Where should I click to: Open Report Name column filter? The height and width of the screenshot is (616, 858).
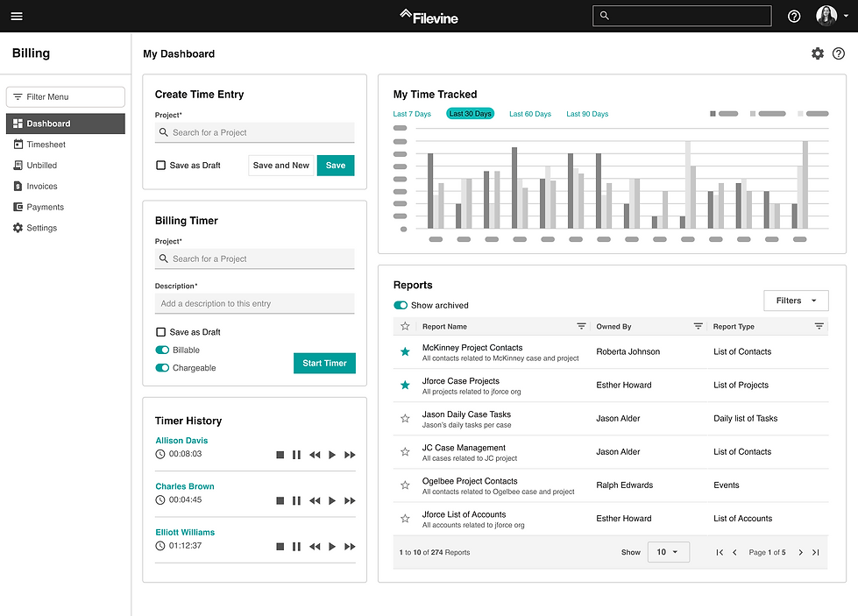(x=581, y=326)
